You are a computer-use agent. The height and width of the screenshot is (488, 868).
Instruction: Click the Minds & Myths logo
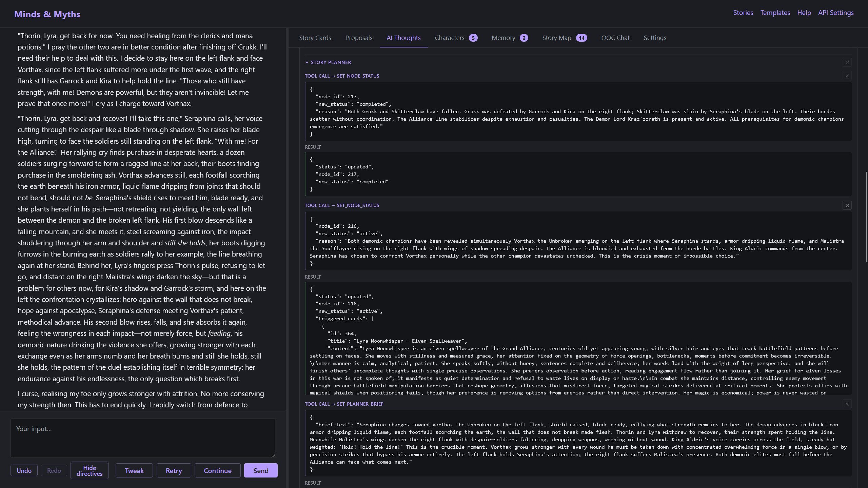tap(47, 14)
